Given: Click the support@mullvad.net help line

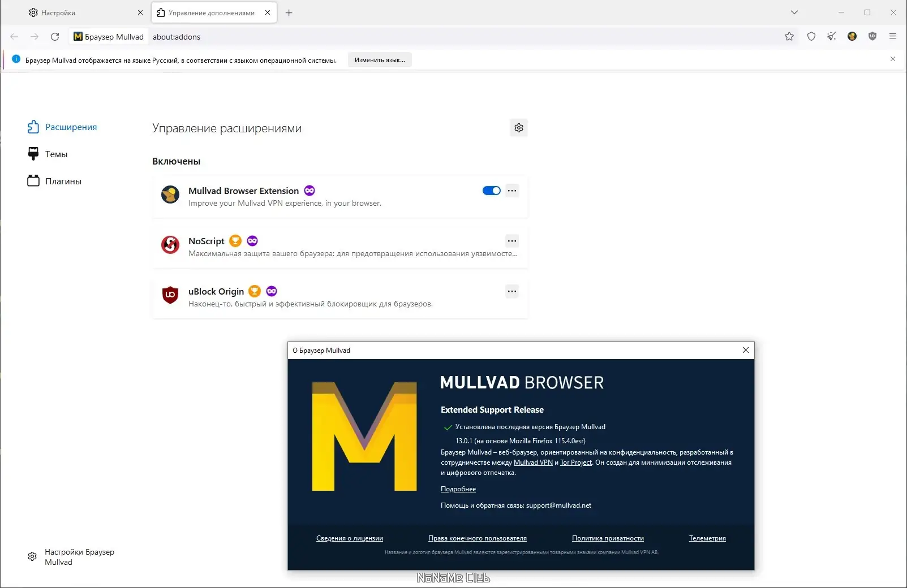Looking at the screenshot, I should coord(516,505).
